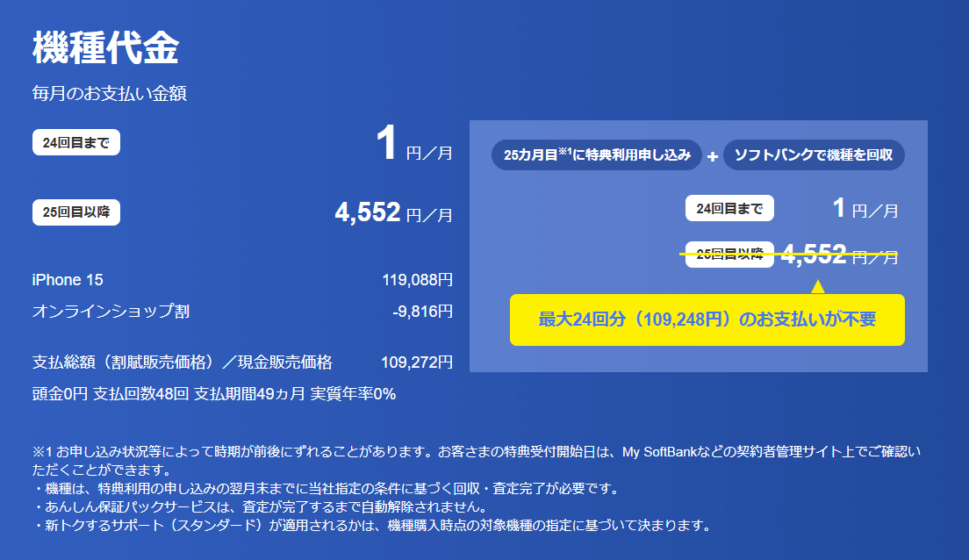This screenshot has width=969, height=560.
Task: Click the large 1 円/月 price on the left
Action: [414, 143]
